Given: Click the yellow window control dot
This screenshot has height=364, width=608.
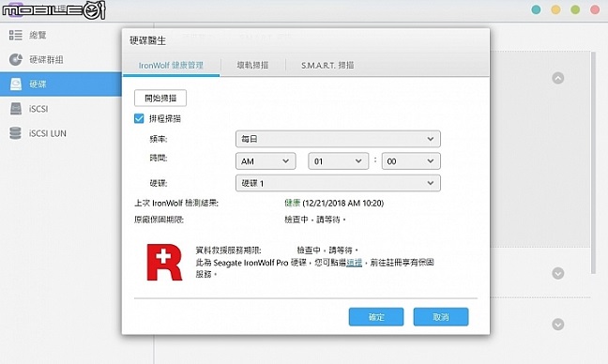Looking at the screenshot, I should pos(555,9).
